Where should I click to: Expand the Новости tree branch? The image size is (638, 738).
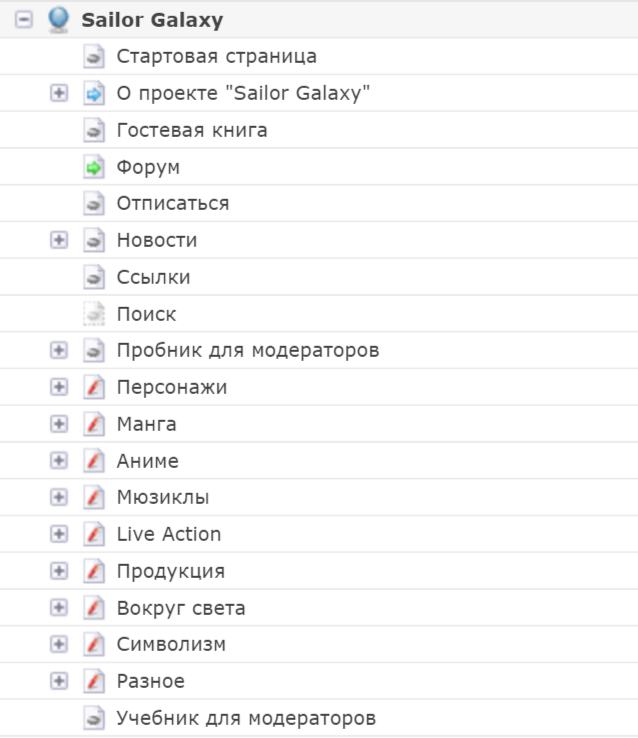point(59,240)
